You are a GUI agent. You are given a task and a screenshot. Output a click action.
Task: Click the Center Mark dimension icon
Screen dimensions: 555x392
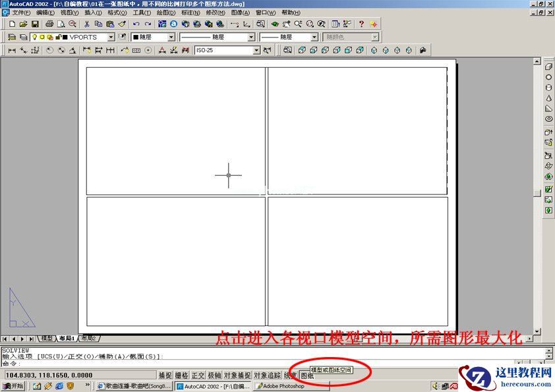[x=148, y=50]
